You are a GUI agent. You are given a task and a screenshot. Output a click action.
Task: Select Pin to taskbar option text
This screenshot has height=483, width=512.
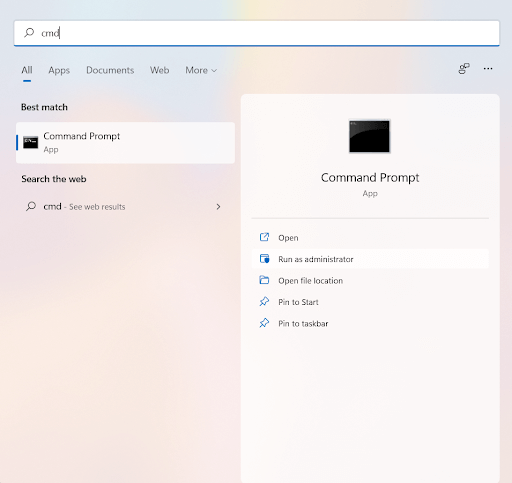(303, 324)
